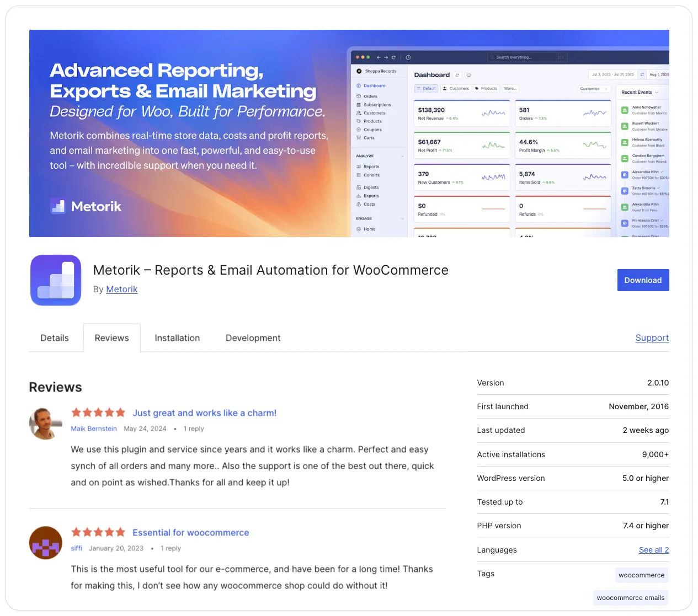This screenshot has height=616, width=698.
Task: Click the Cohorts item in banner sidebar
Action: pyautogui.click(x=368, y=175)
